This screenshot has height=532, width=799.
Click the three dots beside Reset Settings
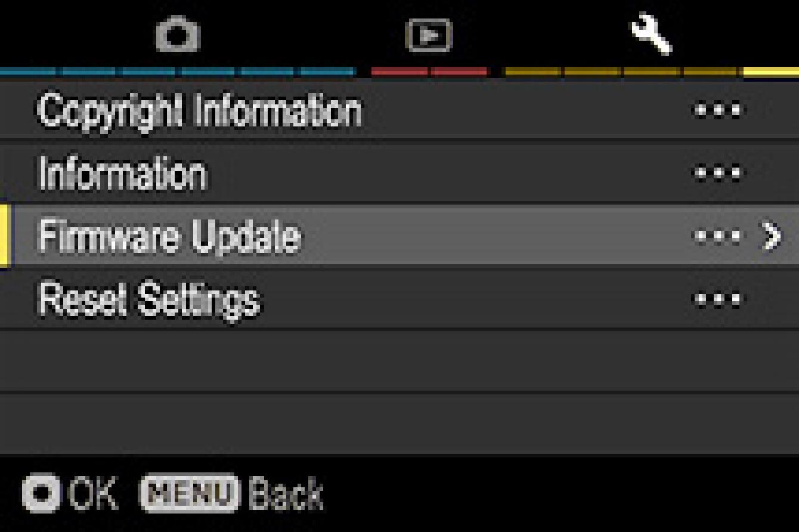[719, 298]
